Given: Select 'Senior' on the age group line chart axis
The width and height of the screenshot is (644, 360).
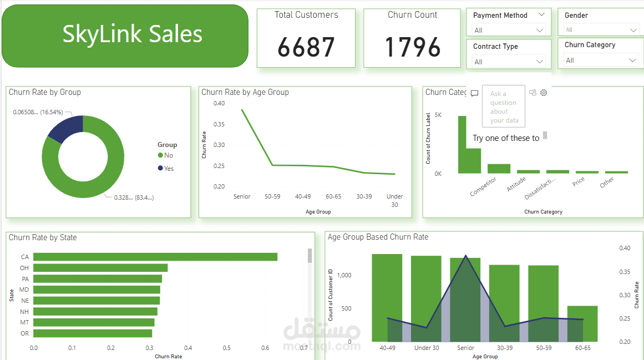Looking at the screenshot, I should (x=242, y=196).
